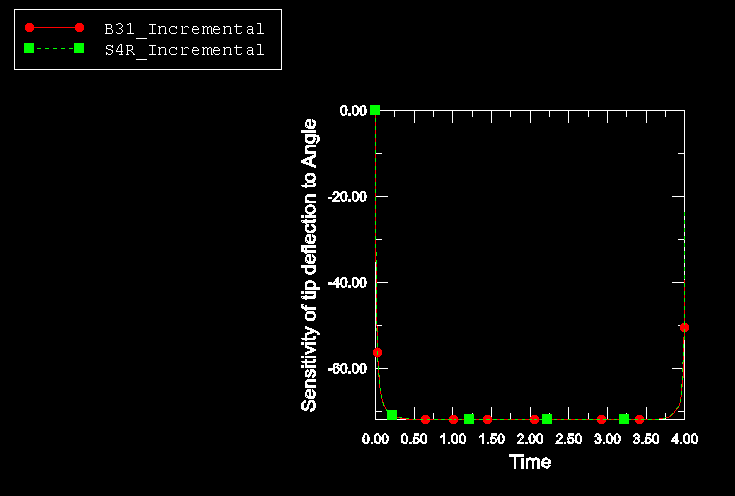Click the -40.00 y-axis label

[347, 283]
